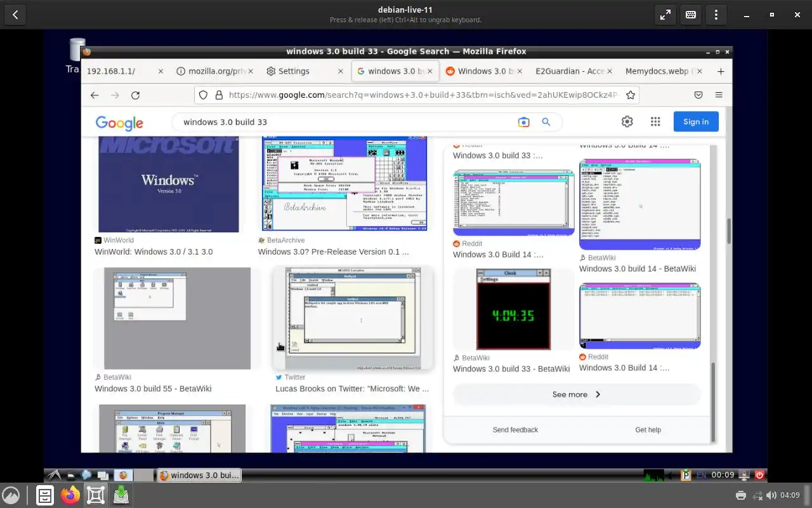The image size is (812, 508).
Task: Open the Firefox hamburger menu
Action: coord(719,95)
